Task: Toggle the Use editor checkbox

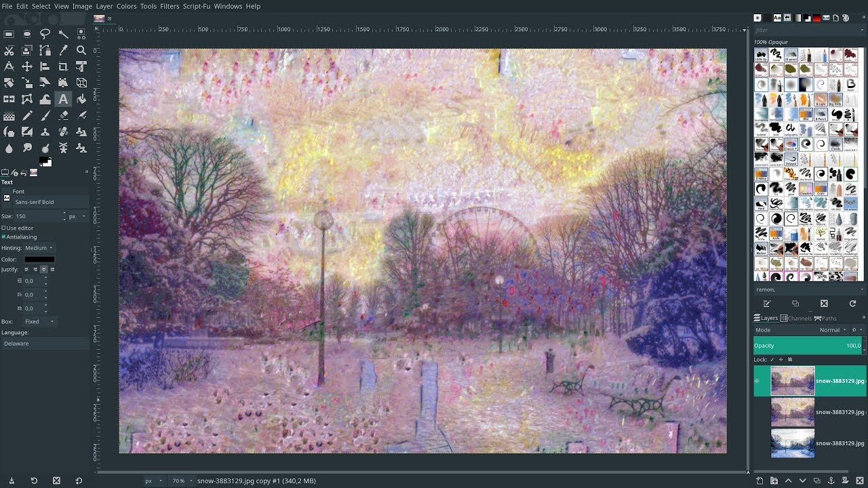Action: click(3, 228)
